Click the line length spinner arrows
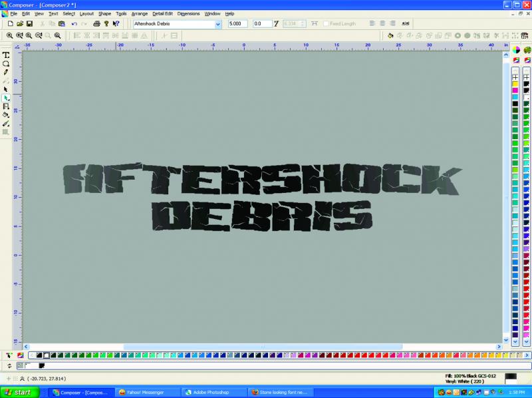This screenshot has height=398, width=532. (x=303, y=24)
